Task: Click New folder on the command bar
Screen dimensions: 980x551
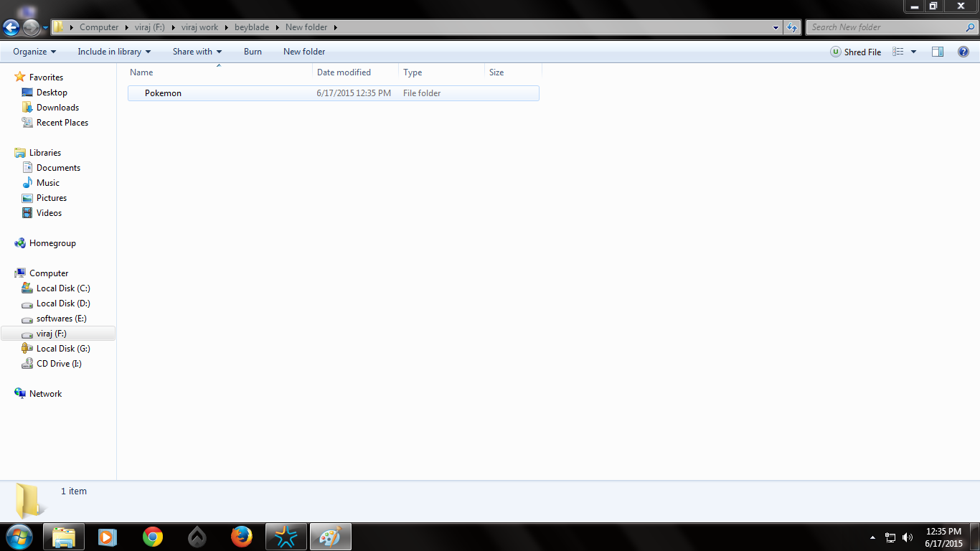Action: pyautogui.click(x=303, y=52)
